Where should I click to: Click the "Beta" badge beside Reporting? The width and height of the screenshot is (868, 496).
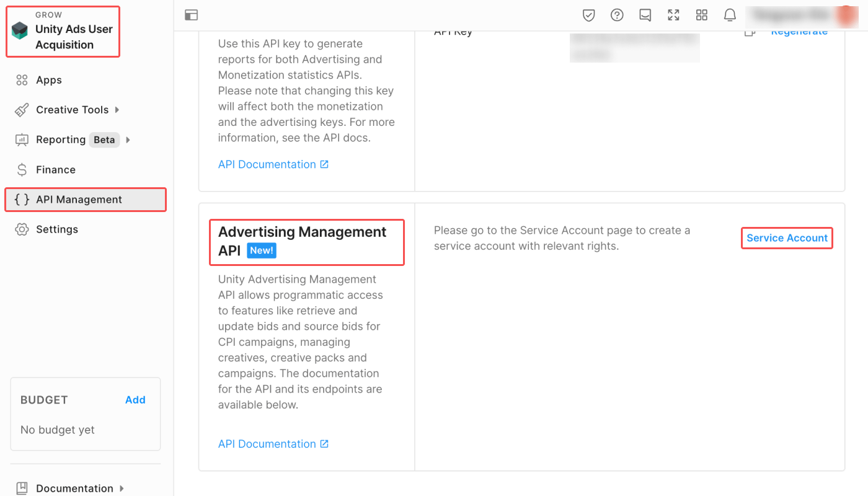[104, 139]
